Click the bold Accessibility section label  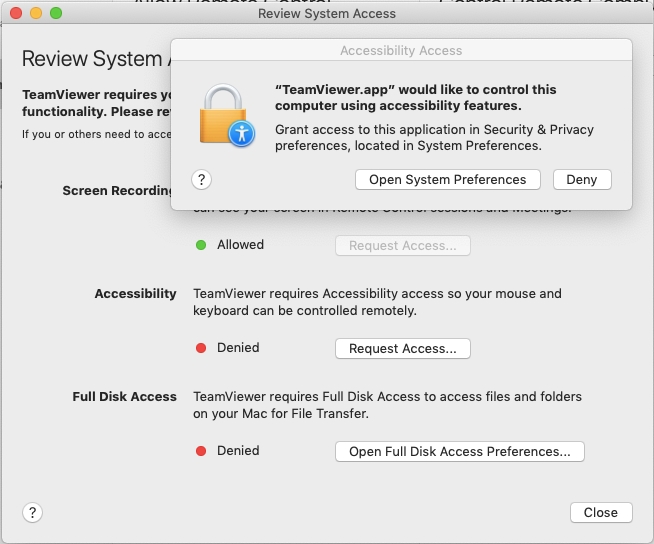click(135, 294)
